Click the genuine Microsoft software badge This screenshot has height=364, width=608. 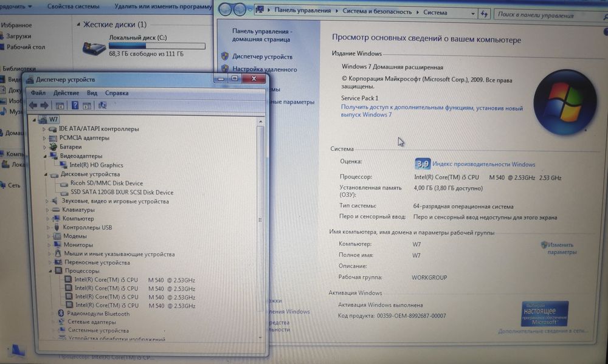545,314
